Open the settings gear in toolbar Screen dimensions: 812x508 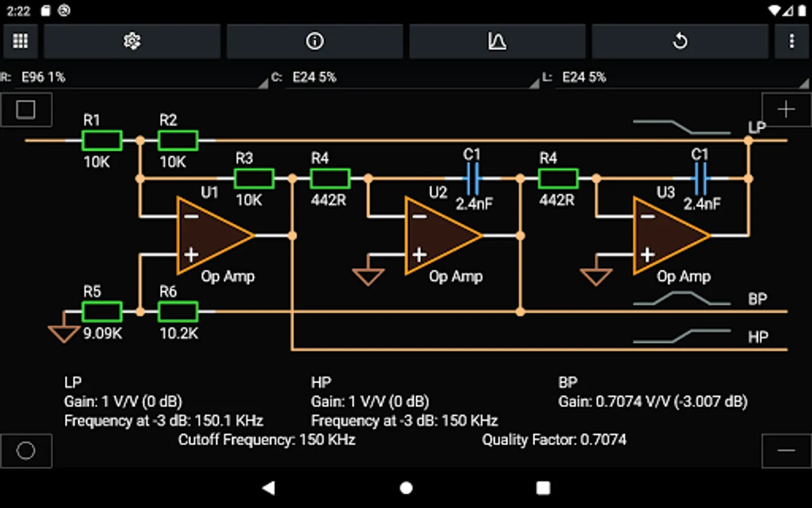[132, 41]
